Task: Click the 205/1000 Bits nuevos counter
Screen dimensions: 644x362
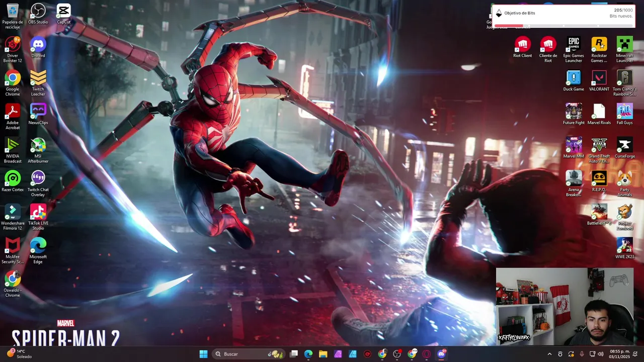Action: point(621,13)
